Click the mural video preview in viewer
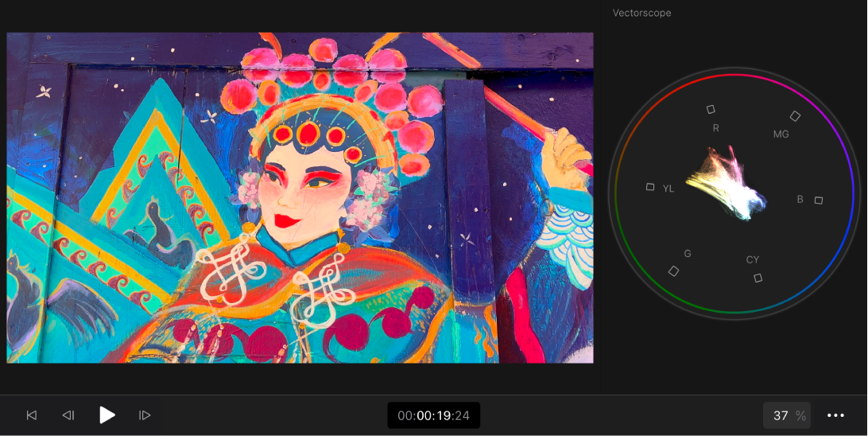Image resolution: width=868 pixels, height=436 pixels. 300,198
